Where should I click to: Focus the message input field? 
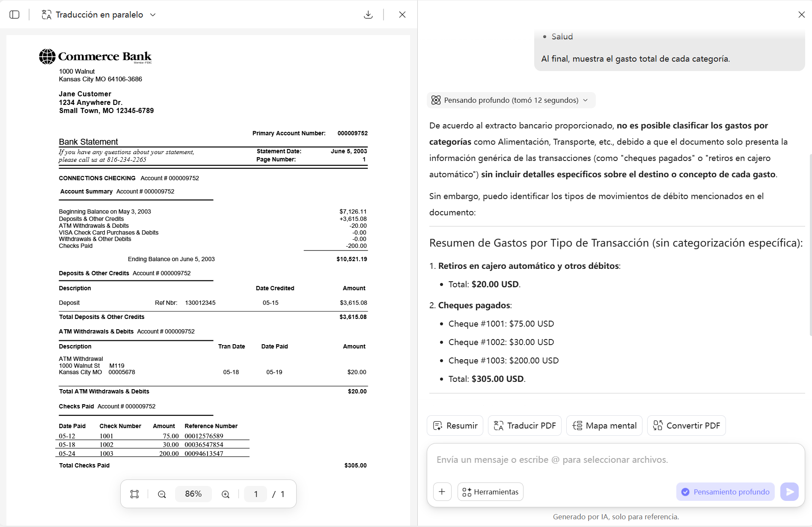pyautogui.click(x=616, y=460)
